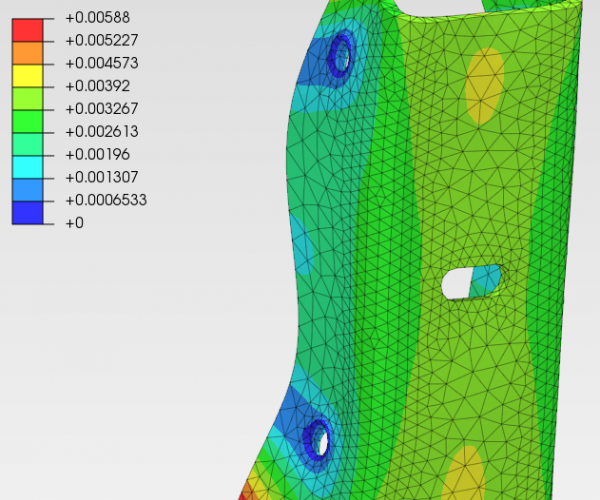Select legend value +0.0006533
Screen dimensions: 600x500
[106, 200]
